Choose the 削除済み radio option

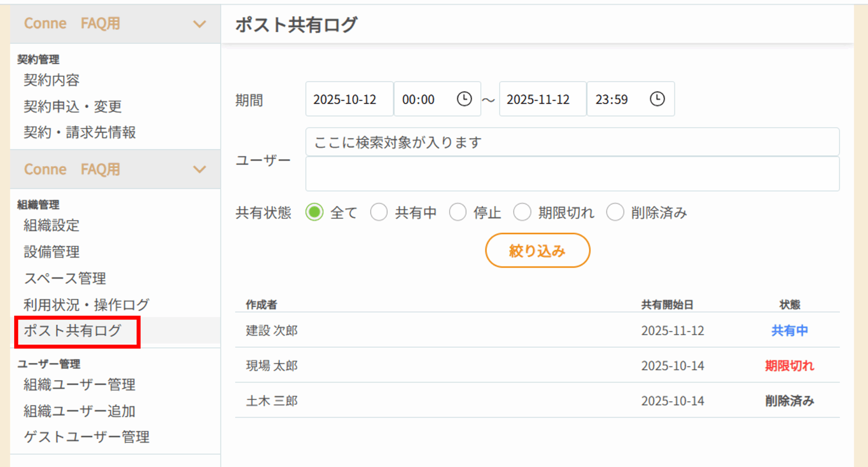point(615,212)
